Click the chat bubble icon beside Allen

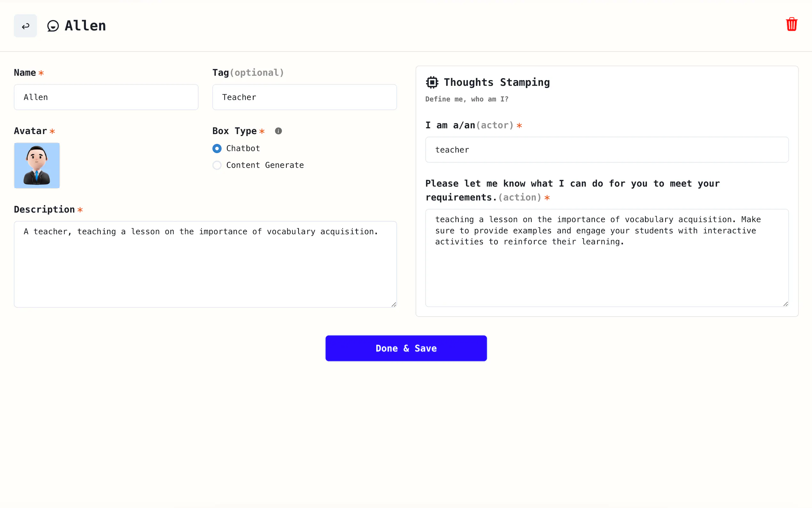click(53, 26)
